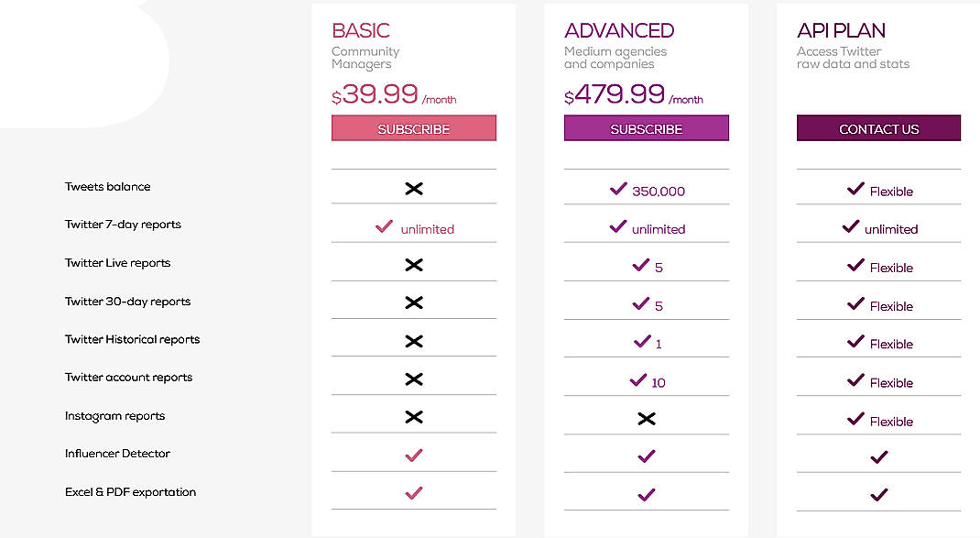This screenshot has width=980, height=538.
Task: Click the Basic Twitter 7-day reports checkmark
Action: pos(385,226)
